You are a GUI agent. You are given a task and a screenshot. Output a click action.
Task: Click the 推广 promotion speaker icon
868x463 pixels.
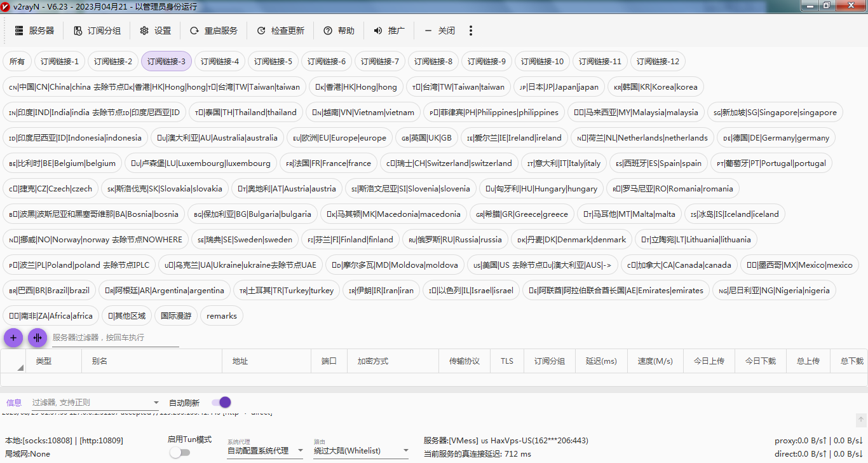click(378, 31)
